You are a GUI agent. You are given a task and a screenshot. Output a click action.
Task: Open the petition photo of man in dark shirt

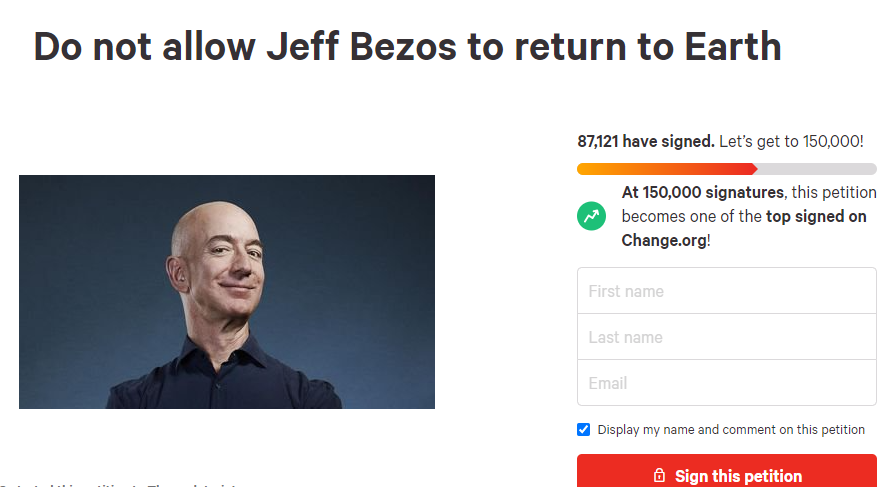pyautogui.click(x=227, y=292)
